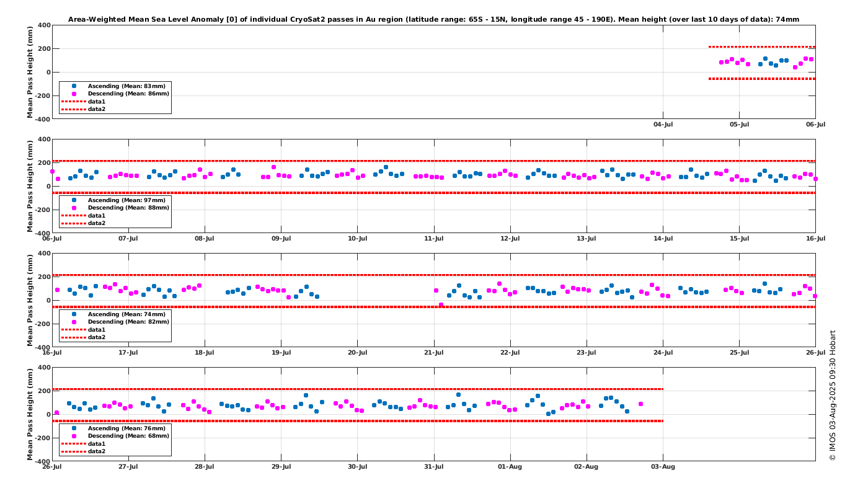This screenshot has width=868, height=496.
Task: Click the '25-Jul' date tick label
Action: tap(739, 353)
